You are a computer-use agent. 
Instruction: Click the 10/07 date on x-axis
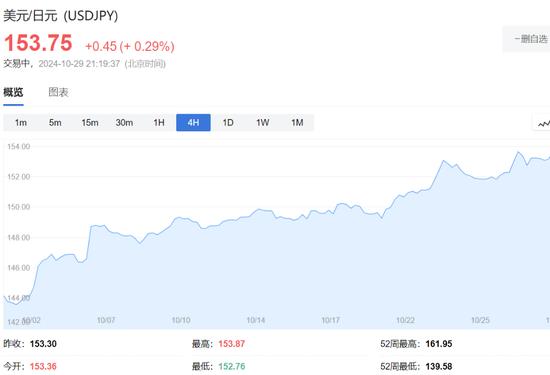pos(106,320)
